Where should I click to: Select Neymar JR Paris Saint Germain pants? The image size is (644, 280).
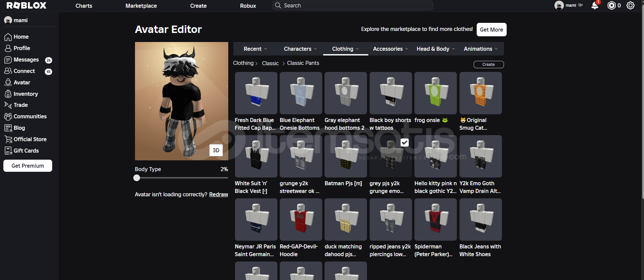[256, 219]
